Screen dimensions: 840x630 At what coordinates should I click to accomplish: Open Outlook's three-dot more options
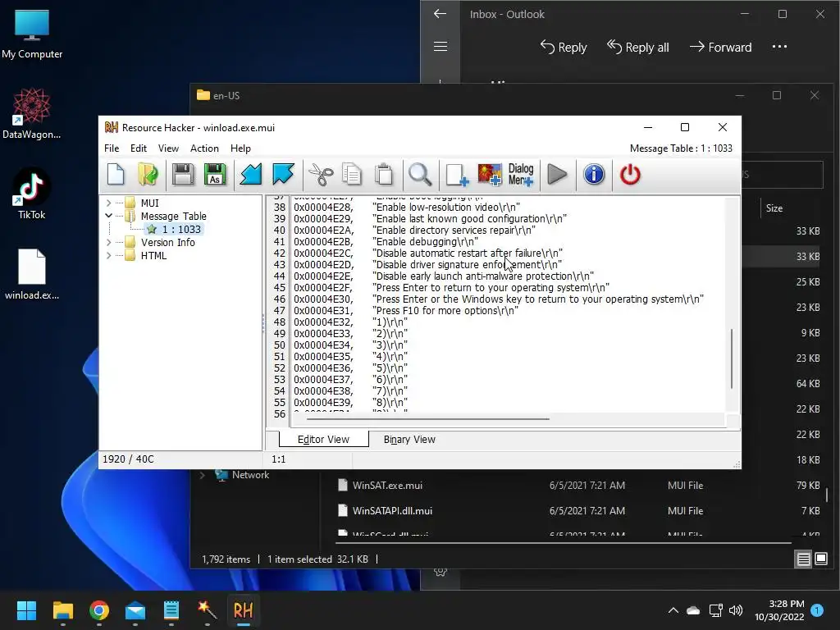point(779,47)
